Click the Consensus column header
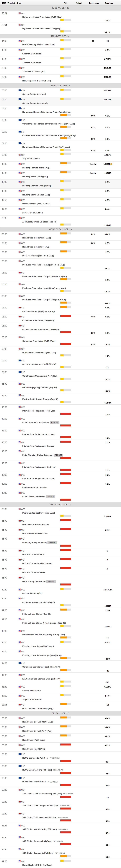The width and height of the screenshot is (121, 868). (x=94, y=3)
